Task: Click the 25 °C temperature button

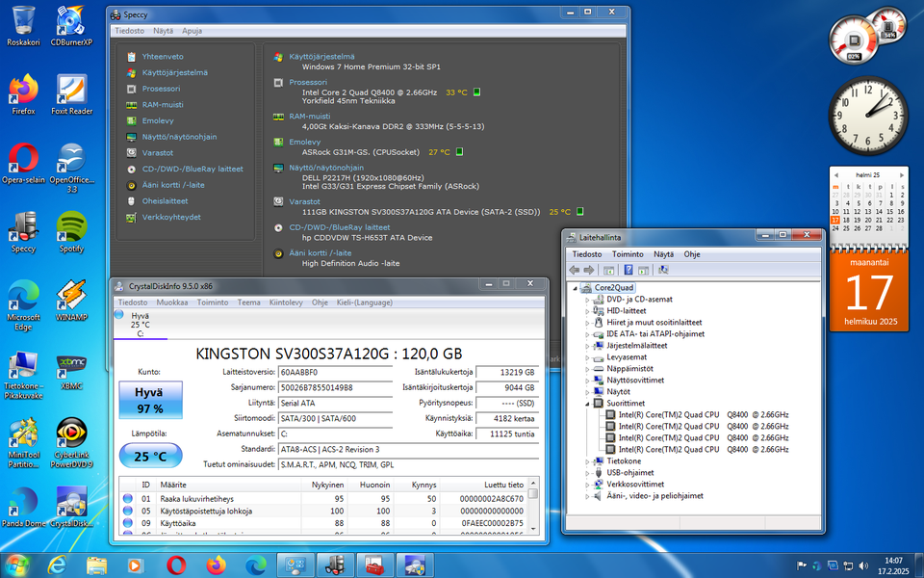Action: tap(149, 457)
